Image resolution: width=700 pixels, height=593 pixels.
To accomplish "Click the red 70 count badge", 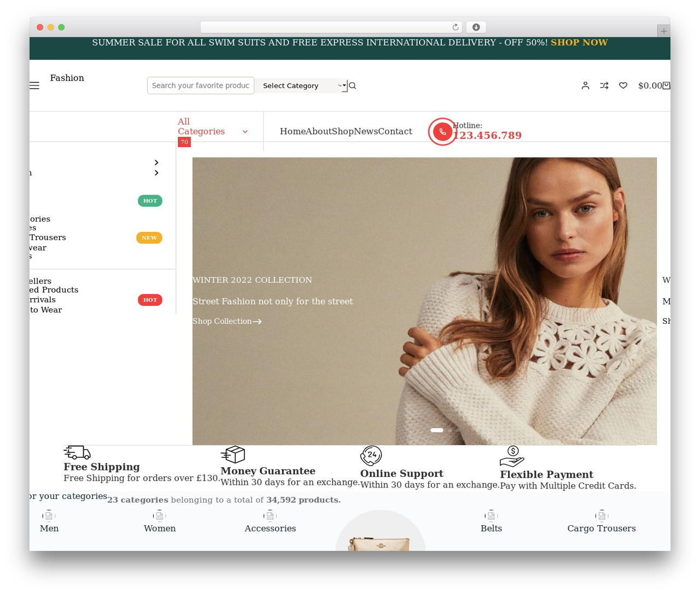I will [184, 142].
